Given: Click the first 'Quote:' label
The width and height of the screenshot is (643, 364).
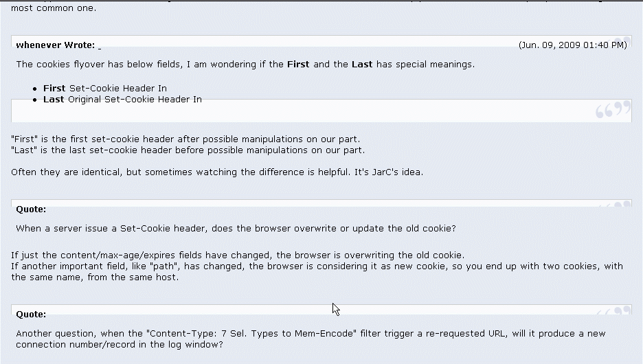Looking at the screenshot, I should click(x=31, y=209).
